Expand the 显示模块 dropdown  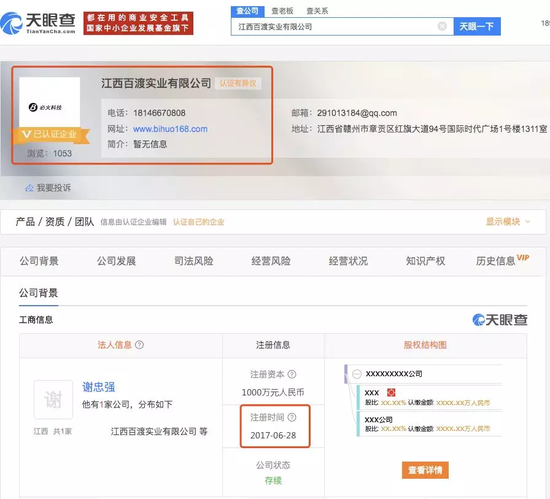point(508,222)
